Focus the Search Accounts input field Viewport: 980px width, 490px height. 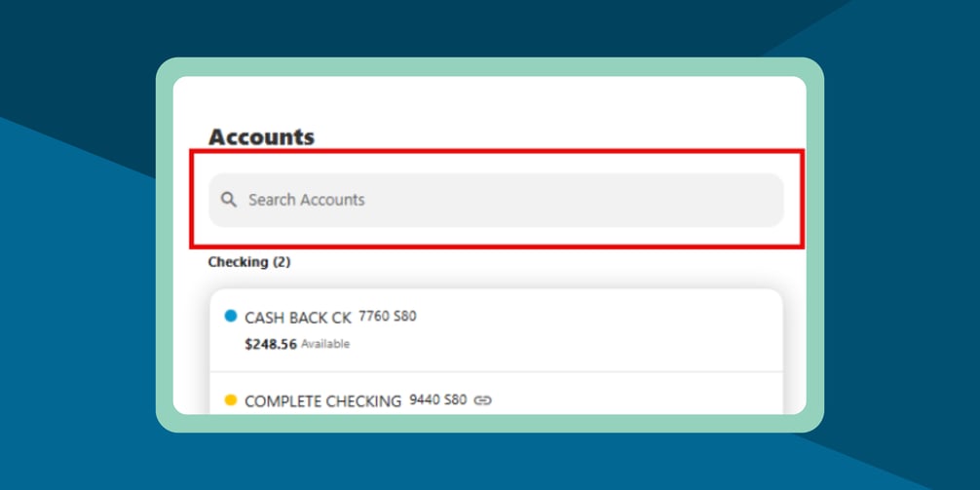pos(496,200)
